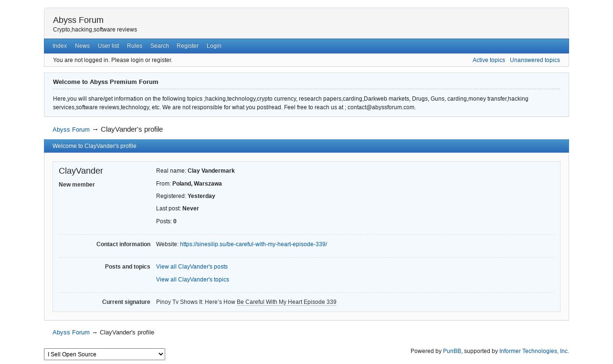This screenshot has width=613, height=364.
Task: Expand the I Sell Open Source dropdown
Action: pos(105,354)
